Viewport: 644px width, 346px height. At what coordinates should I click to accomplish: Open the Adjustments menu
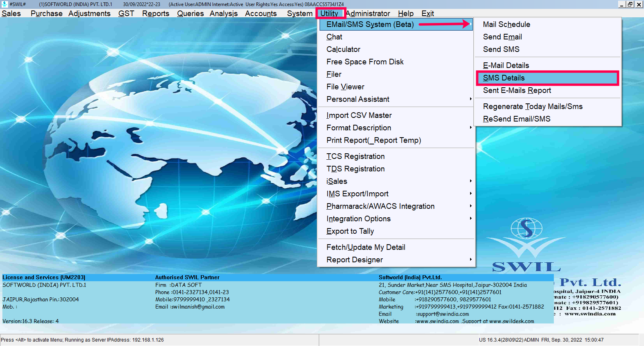tap(89, 13)
